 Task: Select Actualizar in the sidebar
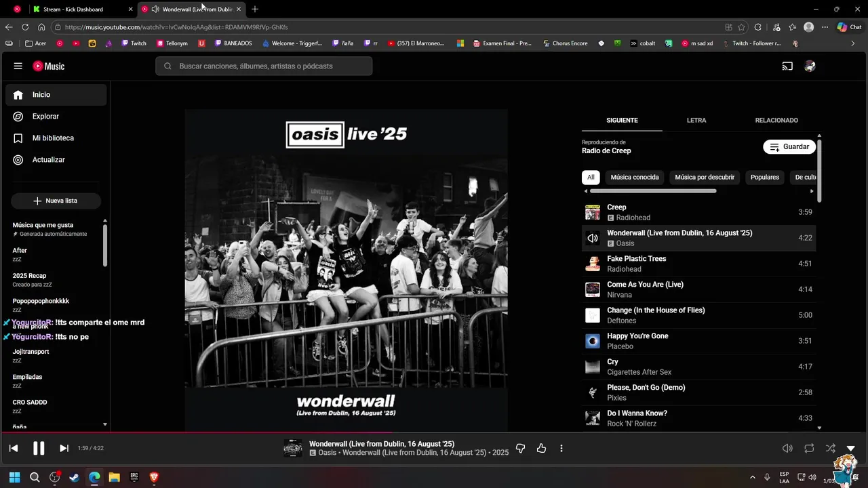(x=56, y=160)
